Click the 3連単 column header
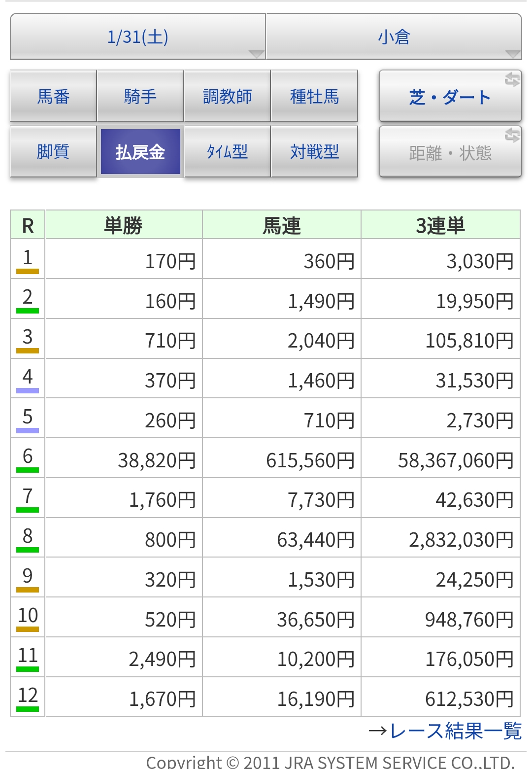Image resolution: width=532 pixels, height=769 pixels. 440,225
